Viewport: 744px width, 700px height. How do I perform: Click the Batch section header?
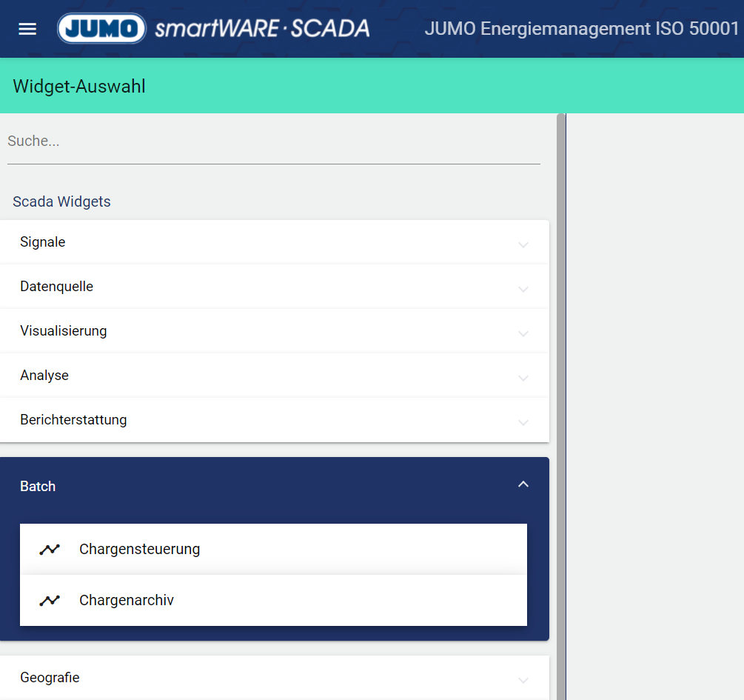tap(38, 487)
